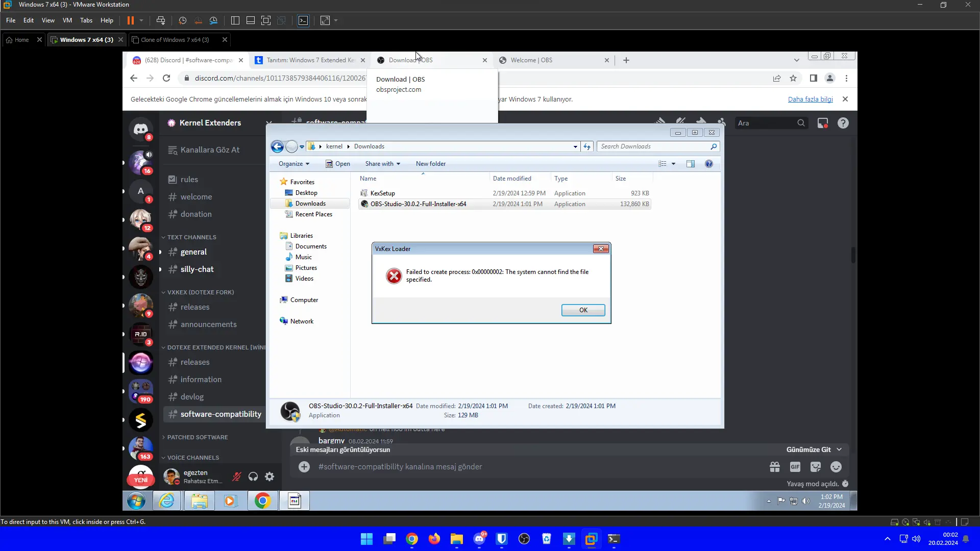Open the VMware console view icon
The image size is (980, 551).
coord(303,20)
